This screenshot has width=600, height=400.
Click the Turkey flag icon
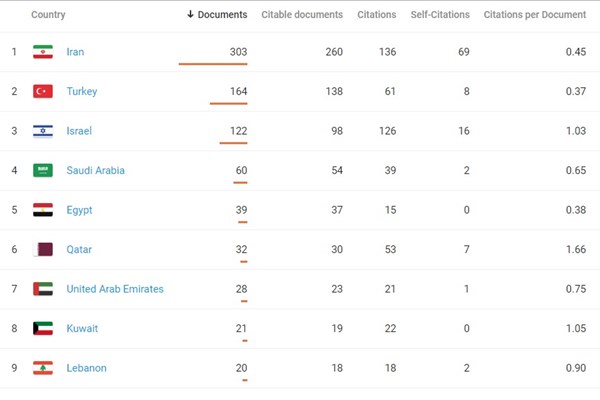[x=43, y=91]
